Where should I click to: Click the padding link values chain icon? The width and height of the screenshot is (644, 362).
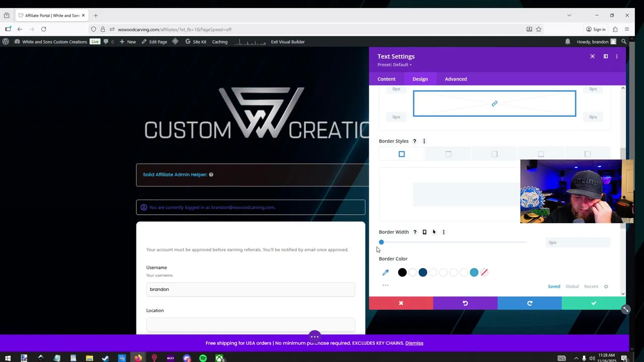point(495,104)
